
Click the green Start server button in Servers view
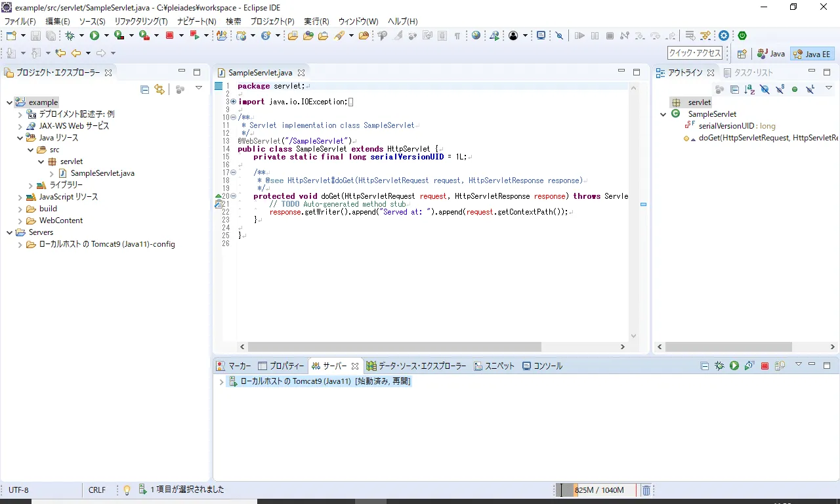[x=734, y=366]
